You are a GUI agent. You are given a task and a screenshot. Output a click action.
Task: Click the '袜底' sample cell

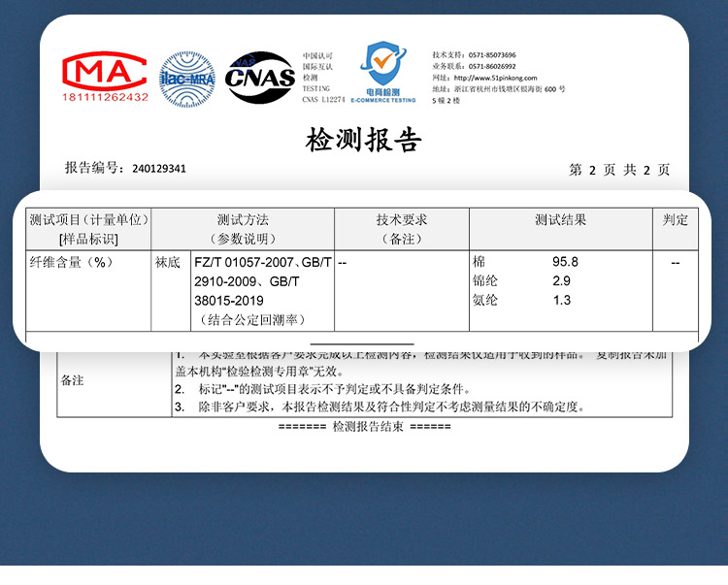coord(168,263)
